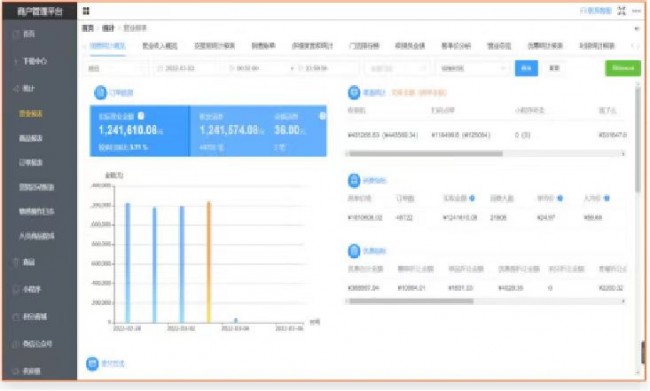Select the yellow highlighted item in the left sidebar
650x391 pixels.
(31, 114)
